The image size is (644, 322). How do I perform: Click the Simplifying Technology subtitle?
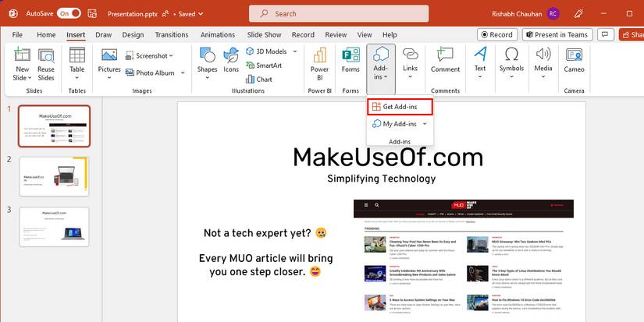(382, 179)
